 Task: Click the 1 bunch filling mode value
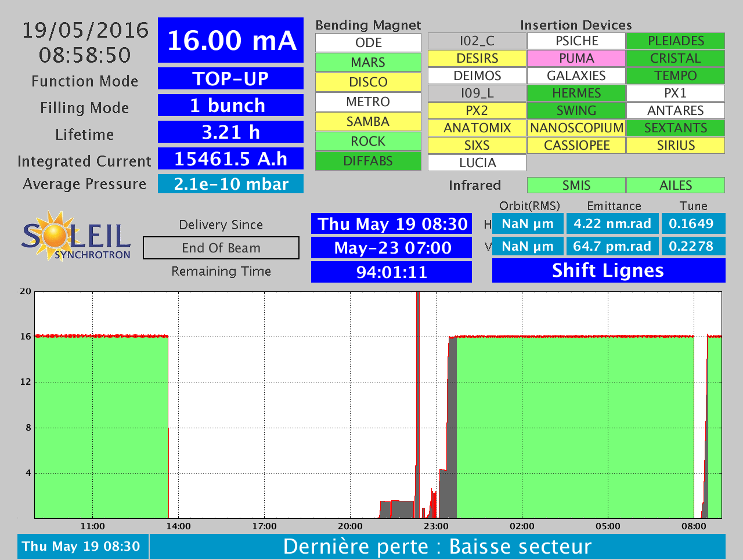coord(230,105)
